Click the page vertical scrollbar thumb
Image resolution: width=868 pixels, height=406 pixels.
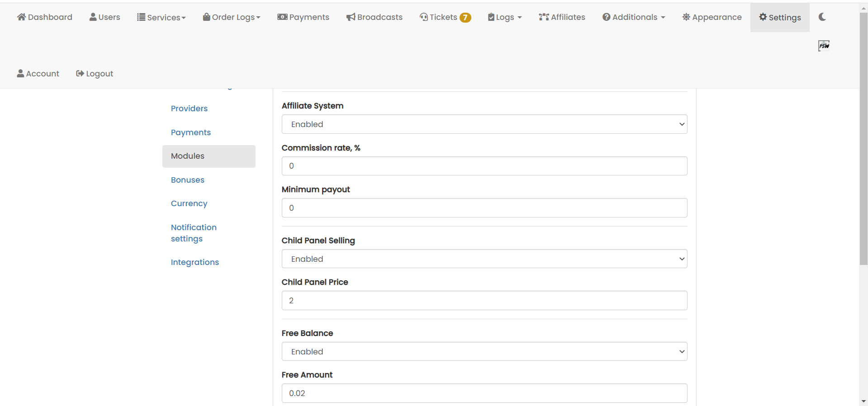pyautogui.click(x=863, y=138)
